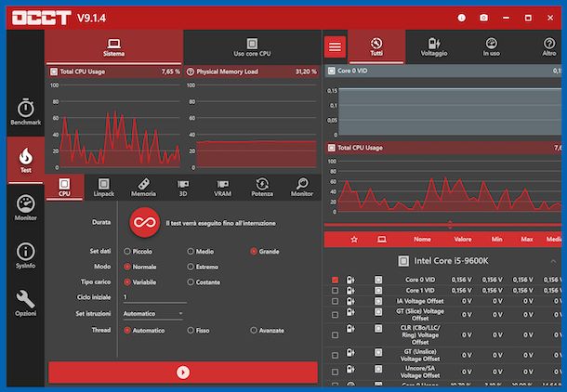Choose Medio data set
567x392 pixels.
201,251
